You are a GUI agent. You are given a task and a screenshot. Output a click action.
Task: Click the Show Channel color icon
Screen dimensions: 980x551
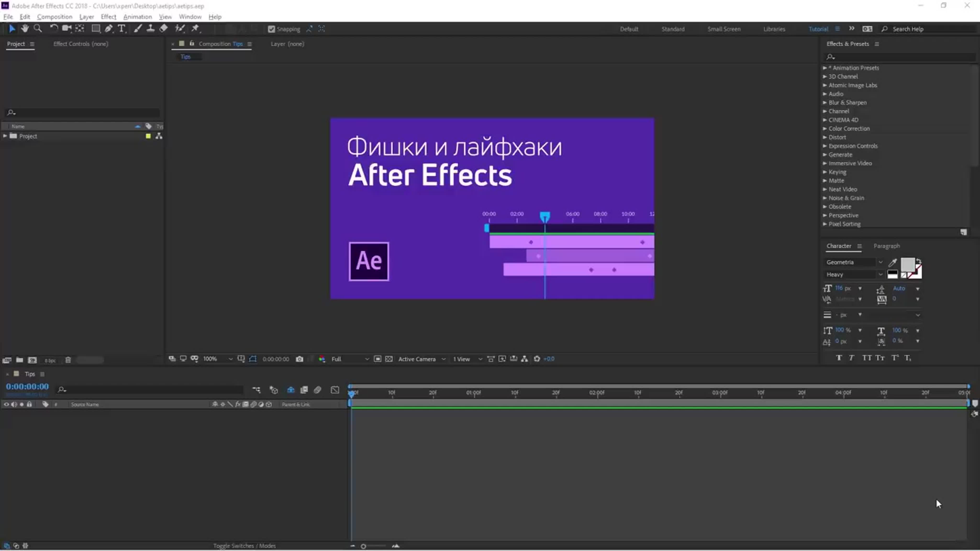tap(322, 359)
